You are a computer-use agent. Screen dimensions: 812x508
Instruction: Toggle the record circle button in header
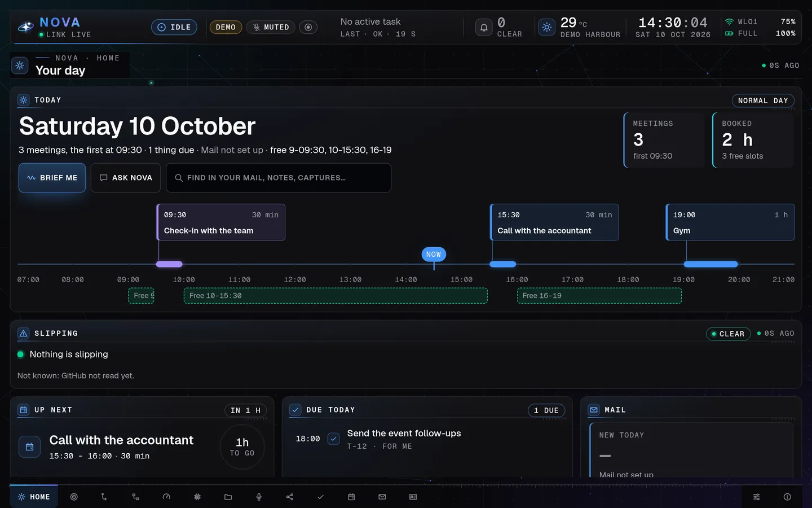point(308,27)
